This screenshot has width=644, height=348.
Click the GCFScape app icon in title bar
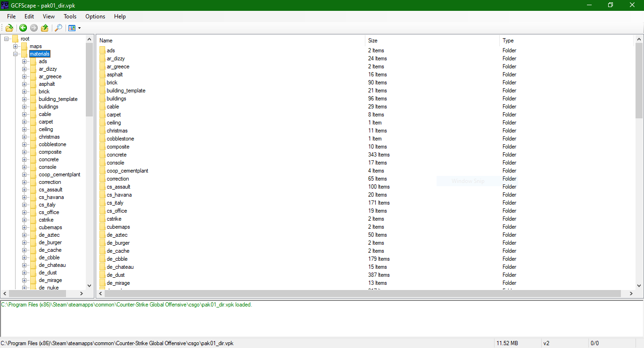[6, 5]
